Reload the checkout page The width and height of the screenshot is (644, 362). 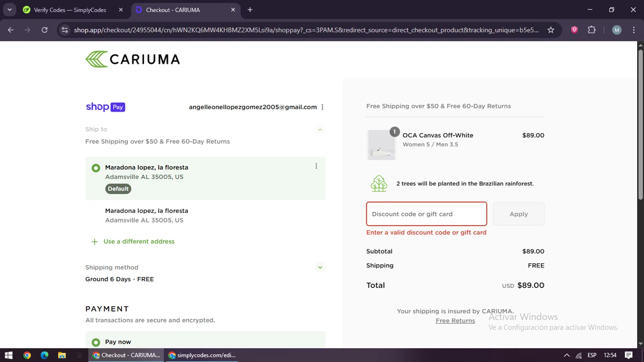click(x=44, y=30)
